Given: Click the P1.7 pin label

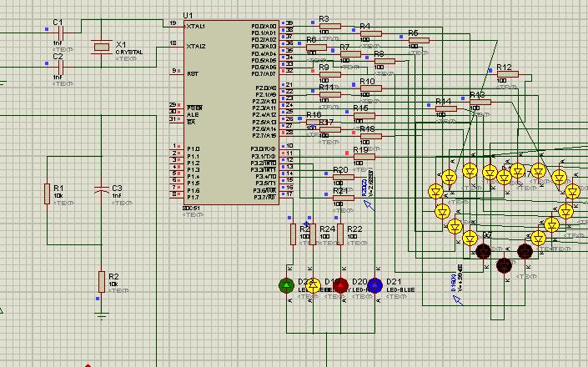Looking at the screenshot, I should (193, 197).
